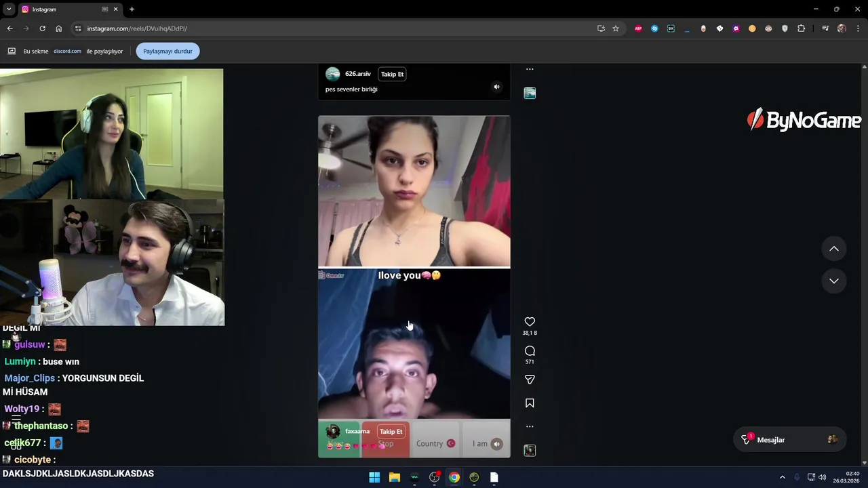Open audio thumbnail below the faxaama reel options

530,450
